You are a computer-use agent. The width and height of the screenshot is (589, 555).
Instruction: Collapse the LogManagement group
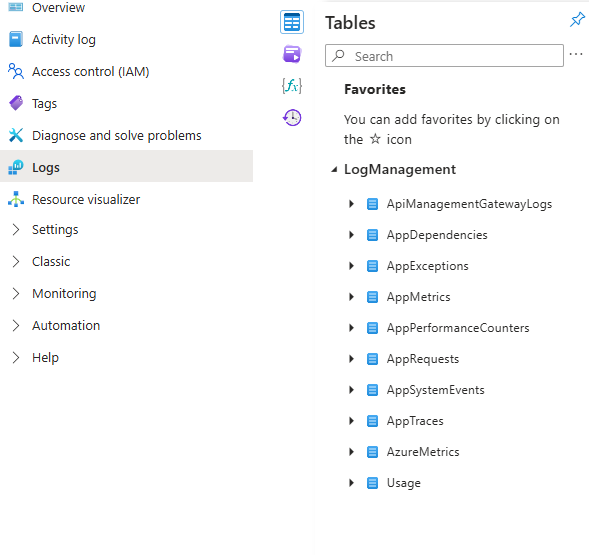point(334,170)
